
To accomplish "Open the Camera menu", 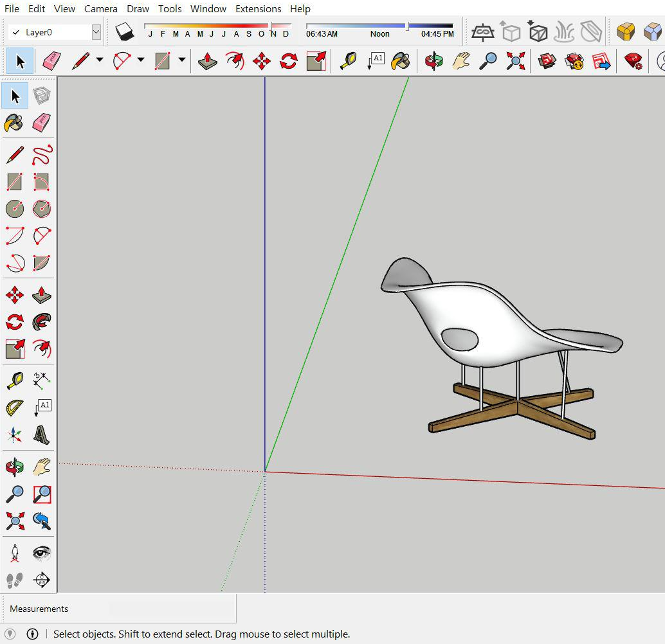I will [100, 8].
